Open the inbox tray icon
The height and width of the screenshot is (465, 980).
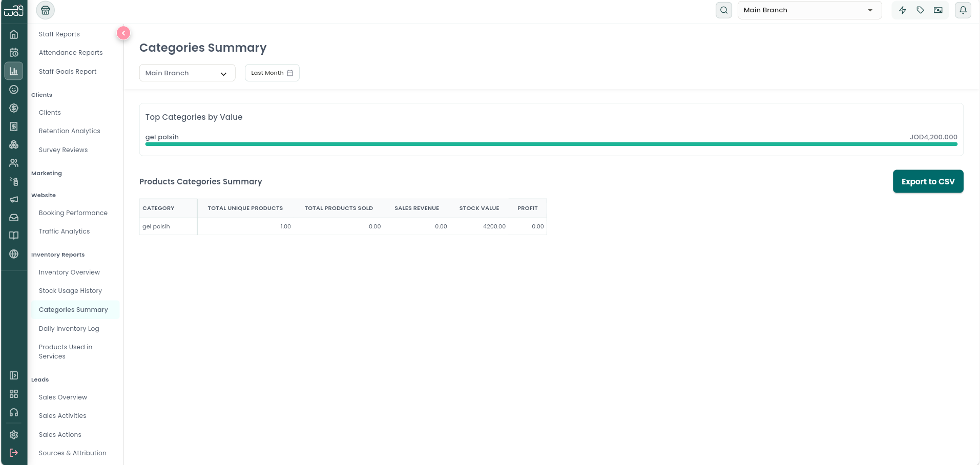coord(14,218)
